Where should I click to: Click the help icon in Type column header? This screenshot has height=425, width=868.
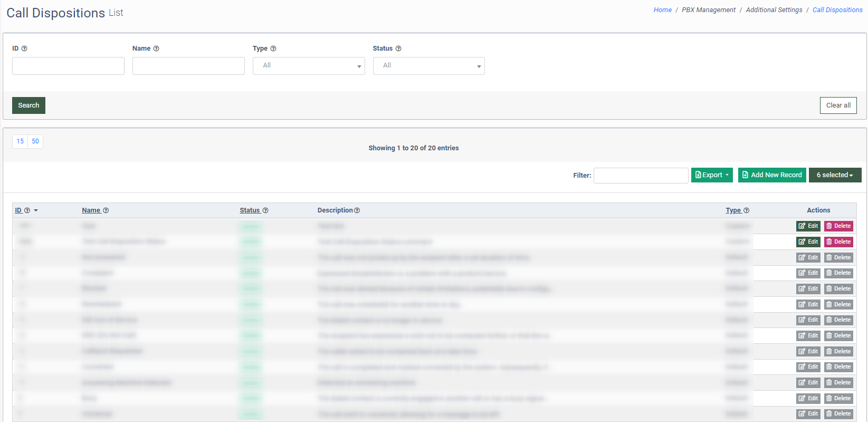[x=746, y=210]
